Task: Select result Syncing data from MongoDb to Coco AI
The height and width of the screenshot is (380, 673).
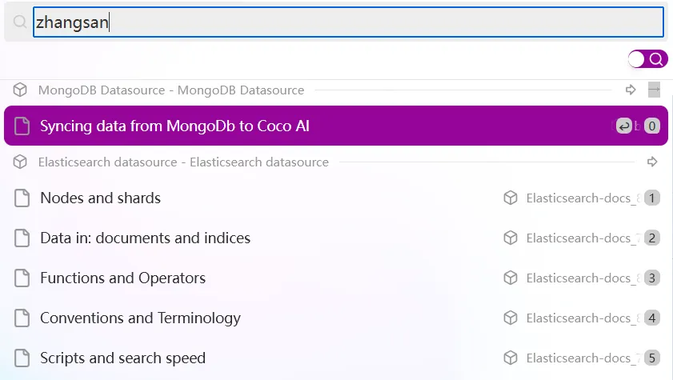Action: (x=336, y=126)
